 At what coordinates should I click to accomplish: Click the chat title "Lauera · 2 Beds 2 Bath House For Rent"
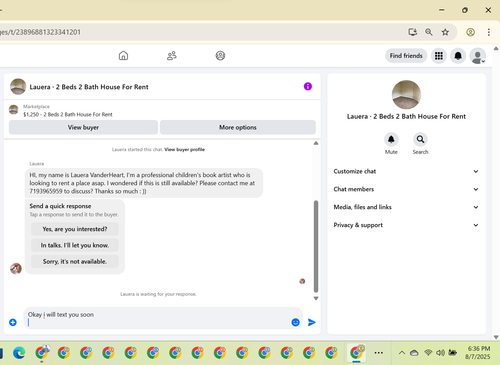click(x=89, y=87)
